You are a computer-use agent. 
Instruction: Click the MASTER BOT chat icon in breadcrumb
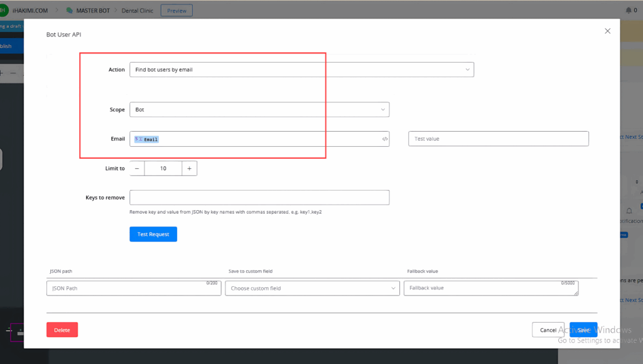69,10
